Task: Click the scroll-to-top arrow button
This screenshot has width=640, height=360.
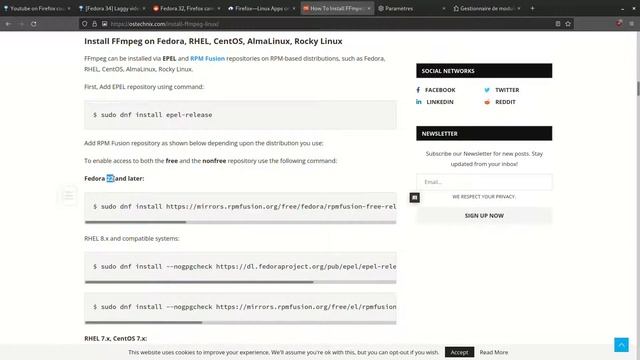Action: (621, 345)
